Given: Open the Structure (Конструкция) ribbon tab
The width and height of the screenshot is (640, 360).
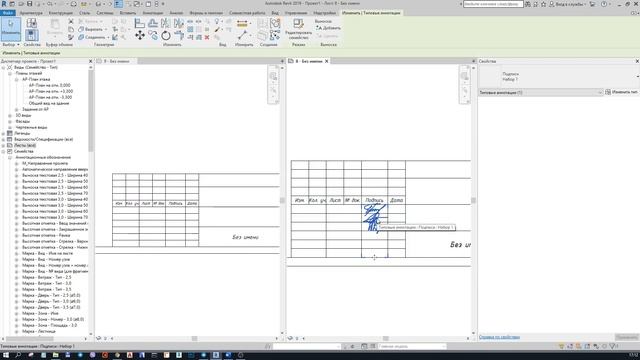Looking at the screenshot, I should (61, 13).
